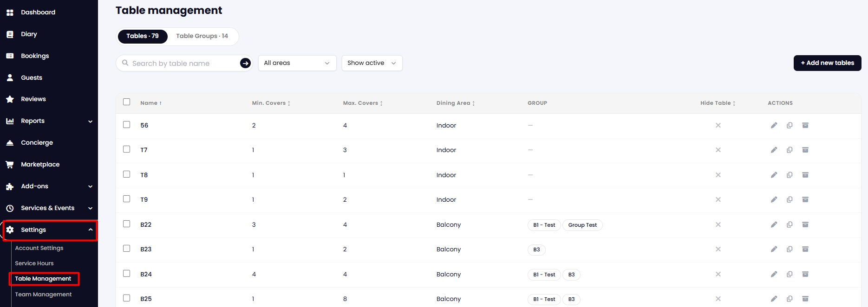The image size is (868, 307).
Task: Sort by Max. Covers column
Action: click(x=363, y=103)
